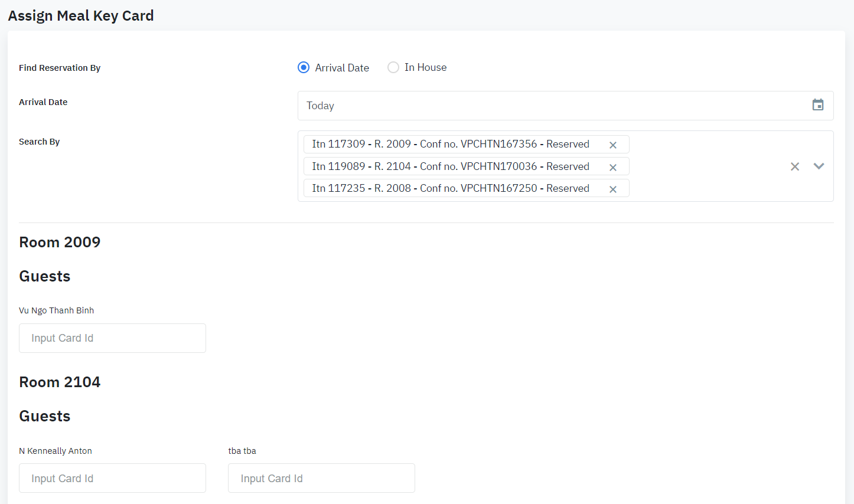The image size is (854, 504).
Task: Open the Arrival Date calendar picker icon
Action: coord(817,105)
